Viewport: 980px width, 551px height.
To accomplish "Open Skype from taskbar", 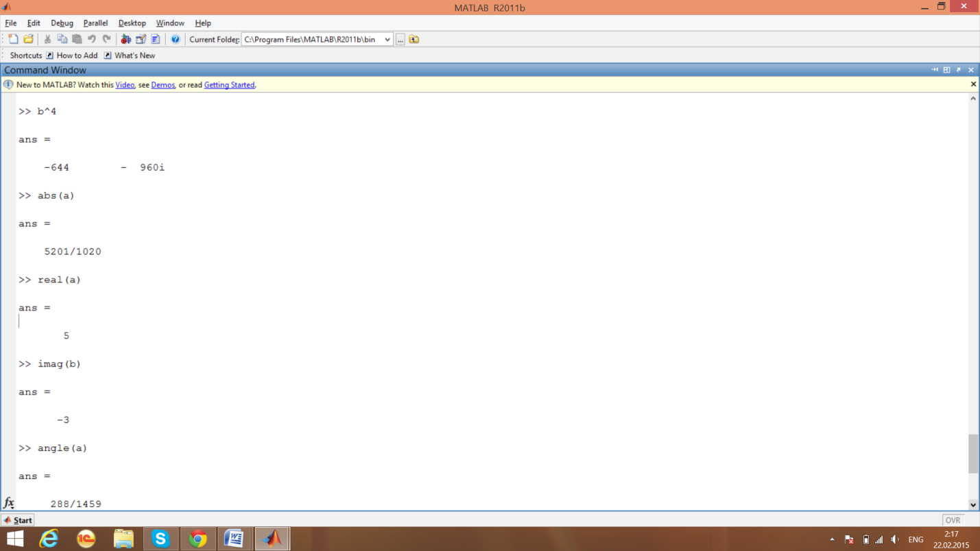I will (160, 539).
